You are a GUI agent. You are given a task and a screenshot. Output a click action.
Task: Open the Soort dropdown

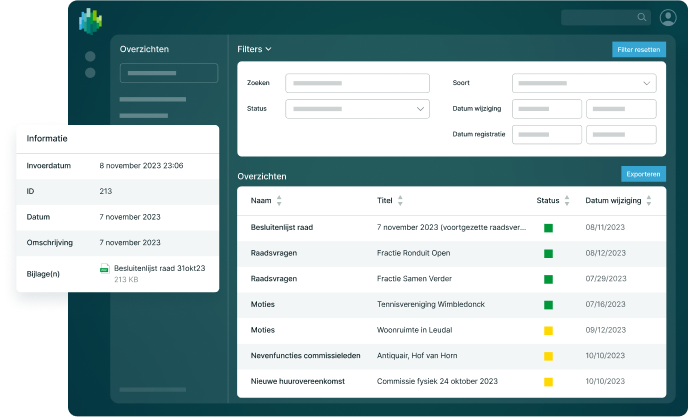coord(584,83)
